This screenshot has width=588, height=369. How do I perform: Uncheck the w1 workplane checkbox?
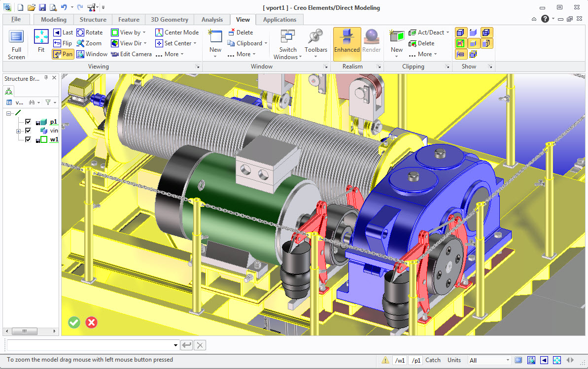coord(28,139)
